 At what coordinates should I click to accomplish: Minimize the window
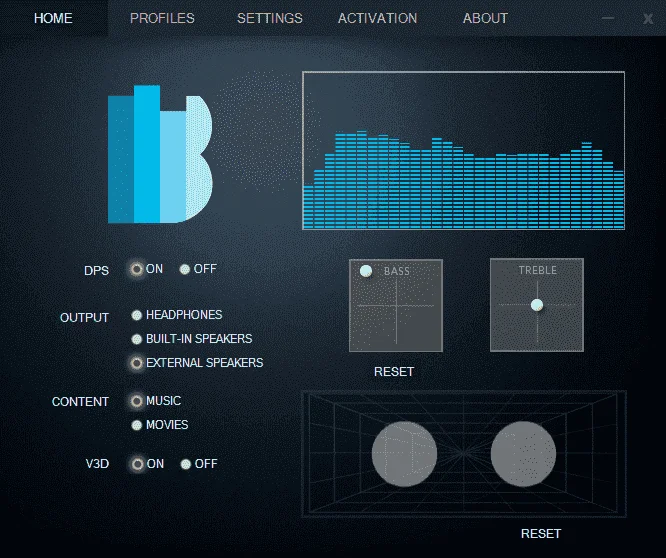pyautogui.click(x=608, y=18)
